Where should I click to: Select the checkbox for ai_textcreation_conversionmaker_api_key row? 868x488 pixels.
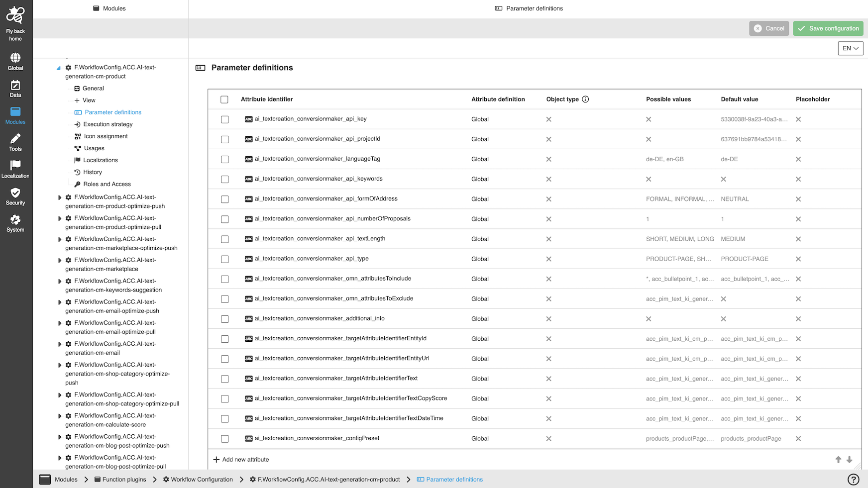pos(224,119)
